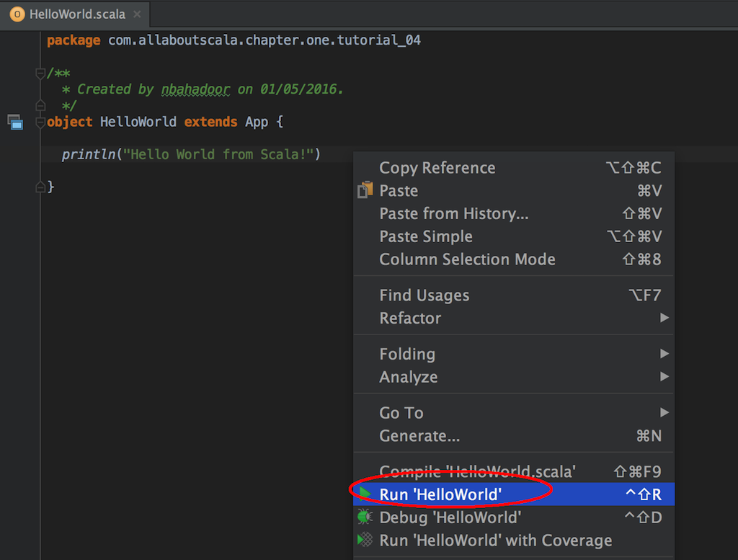
Task: Click the green Debug bug icon
Action: [365, 517]
